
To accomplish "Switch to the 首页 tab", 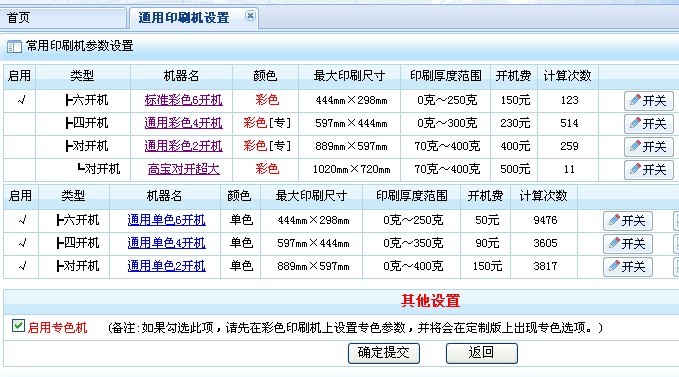I will pos(19,18).
